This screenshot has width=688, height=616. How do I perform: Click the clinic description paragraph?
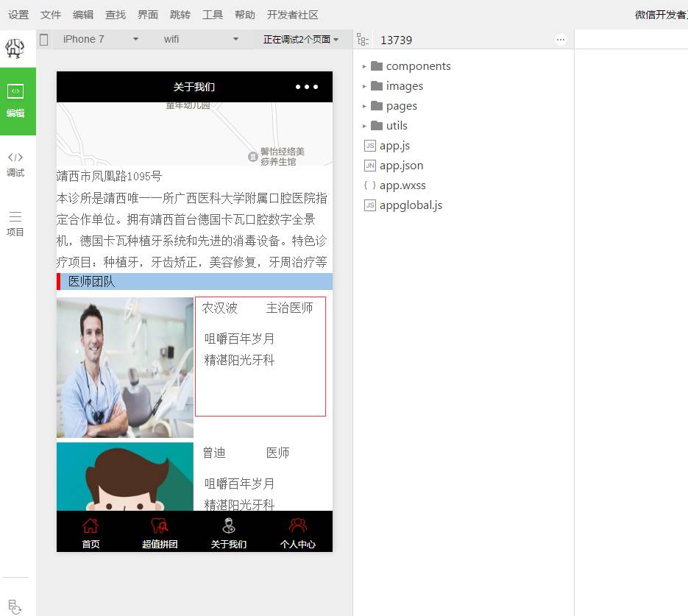coord(192,230)
